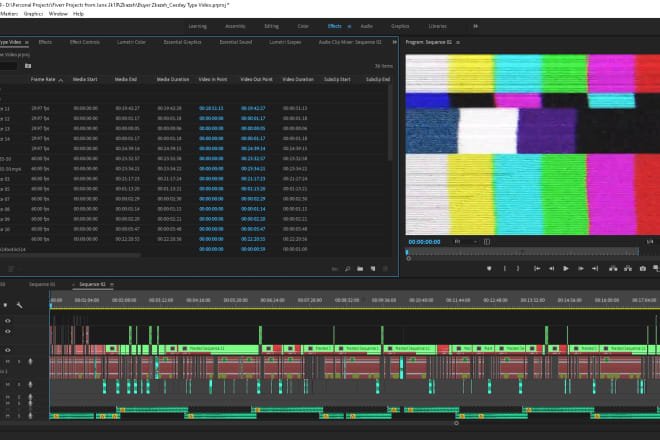This screenshot has height=440, width=660.
Task: Click the voice-over microphone on the first audio track
Action: pyautogui.click(x=30, y=361)
